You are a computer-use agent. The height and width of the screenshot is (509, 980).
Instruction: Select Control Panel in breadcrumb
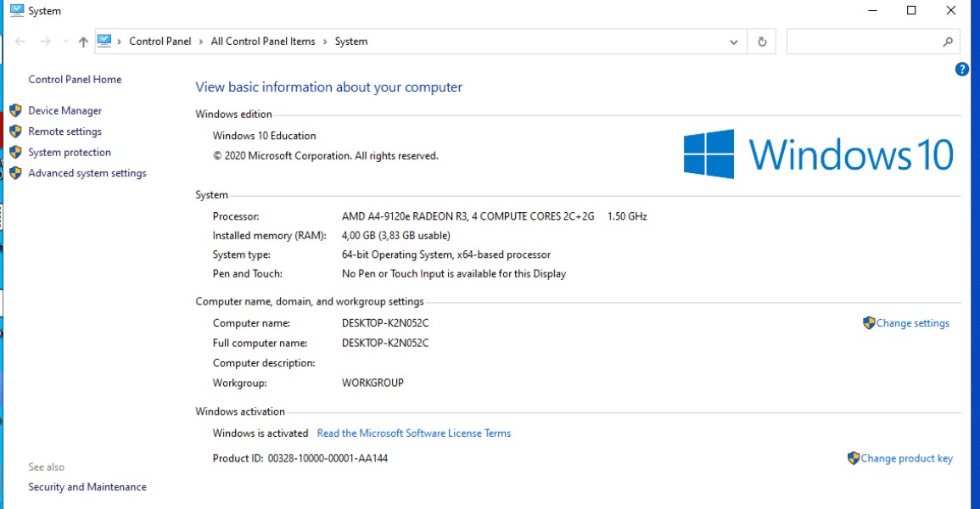160,42
